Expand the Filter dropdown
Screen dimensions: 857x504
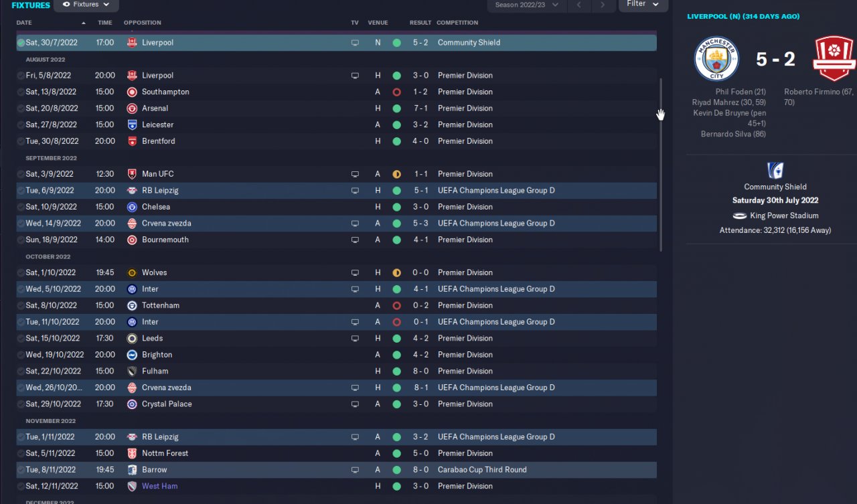pos(643,5)
